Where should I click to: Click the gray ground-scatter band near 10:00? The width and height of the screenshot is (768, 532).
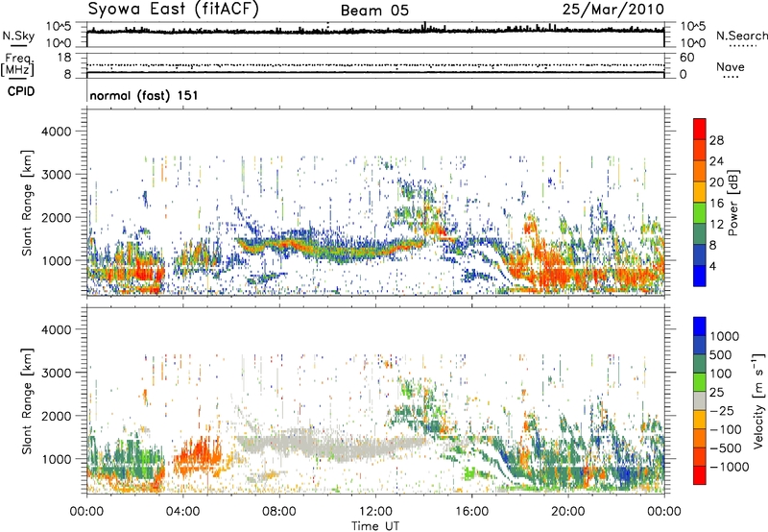click(328, 447)
